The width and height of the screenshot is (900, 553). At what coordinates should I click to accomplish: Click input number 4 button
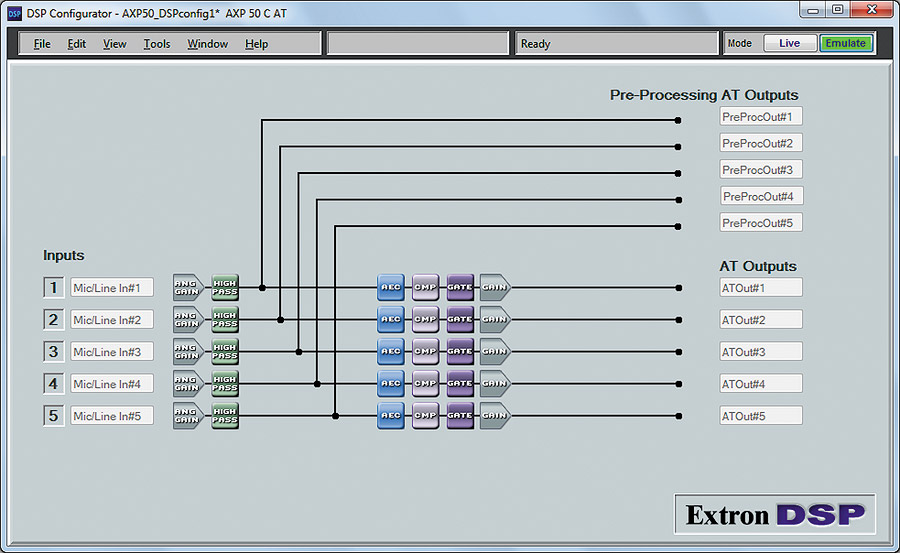53,384
